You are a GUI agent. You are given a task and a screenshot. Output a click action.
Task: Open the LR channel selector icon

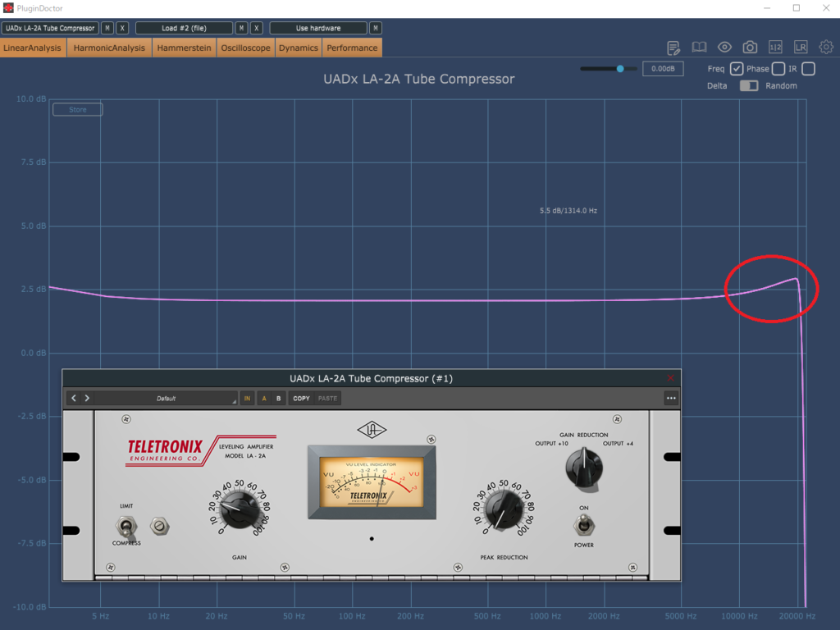coord(801,48)
